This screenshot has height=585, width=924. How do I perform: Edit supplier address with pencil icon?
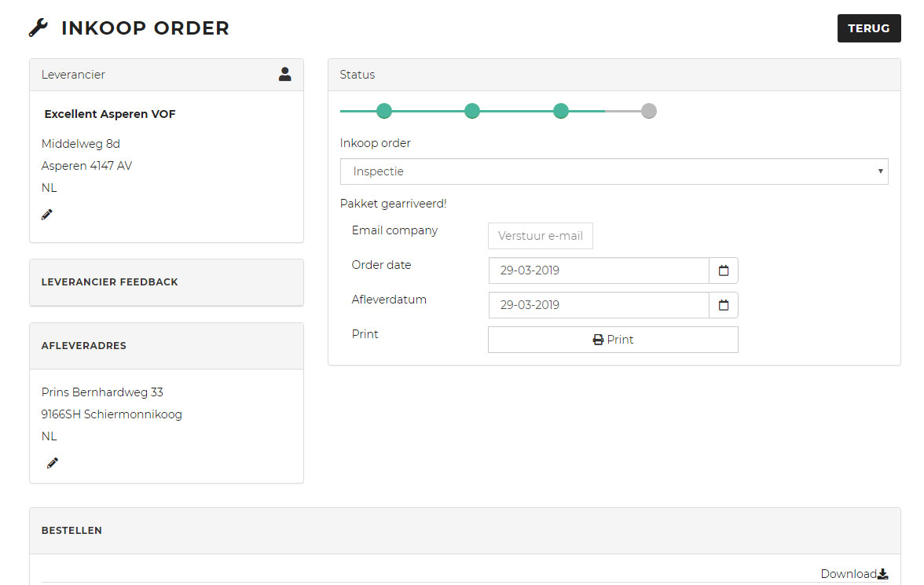pyautogui.click(x=46, y=215)
